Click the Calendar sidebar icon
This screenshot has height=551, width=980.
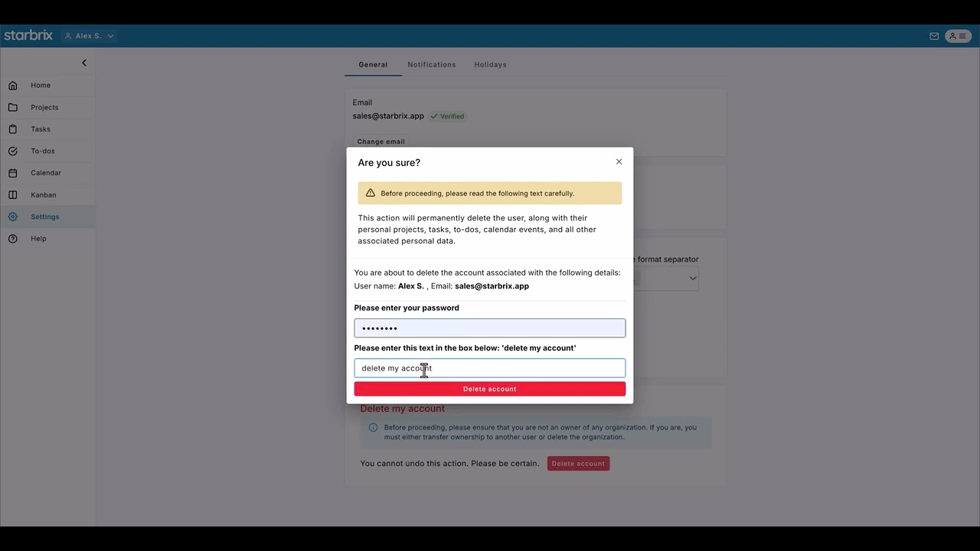[x=13, y=173]
